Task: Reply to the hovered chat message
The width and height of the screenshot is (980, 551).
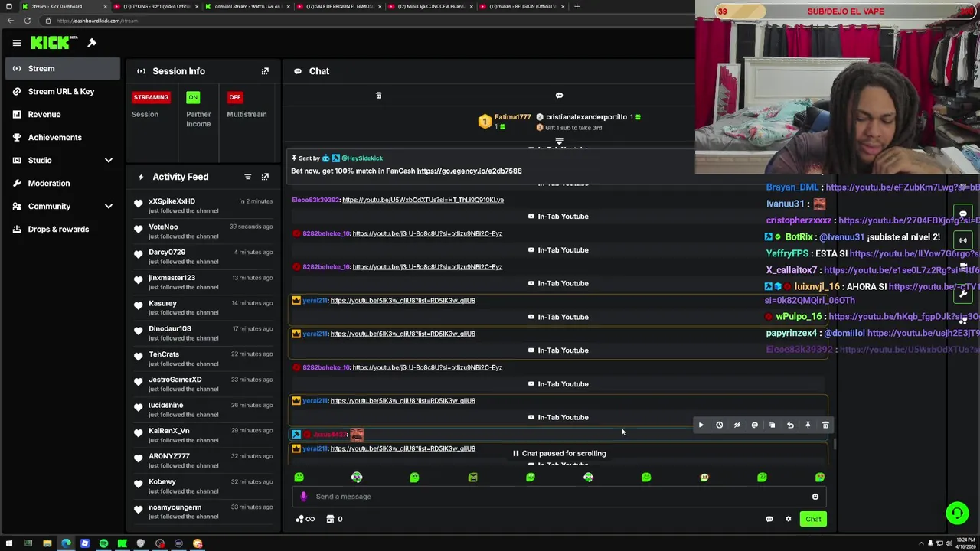Action: point(790,425)
